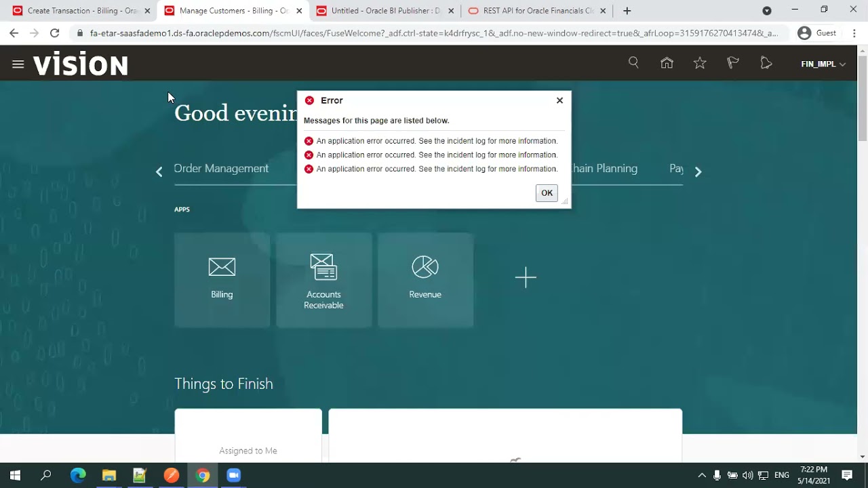Open volume control in tray

[748, 475]
